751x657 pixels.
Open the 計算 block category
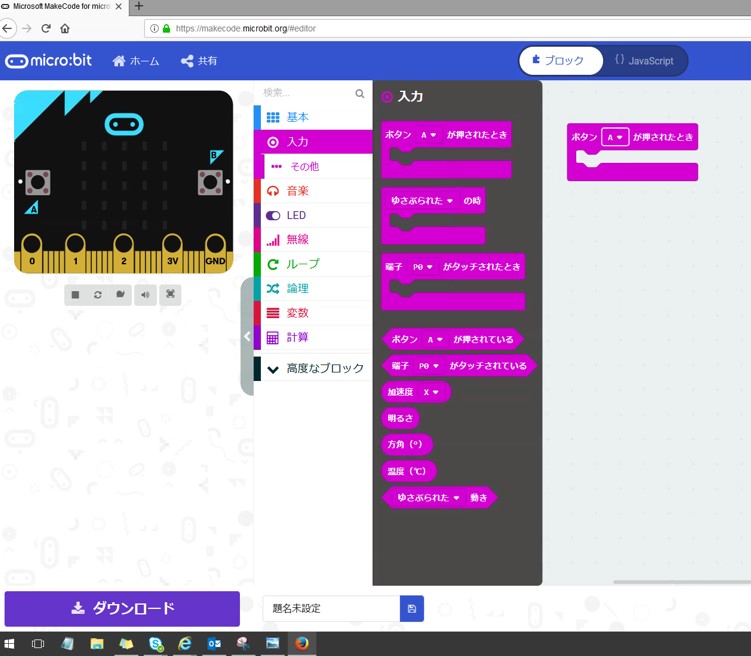[x=313, y=337]
